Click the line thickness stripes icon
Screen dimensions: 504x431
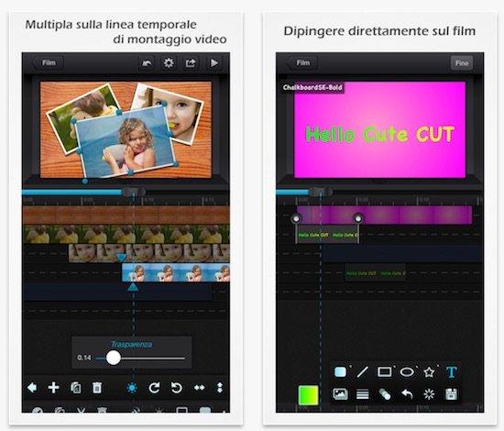coord(363,394)
